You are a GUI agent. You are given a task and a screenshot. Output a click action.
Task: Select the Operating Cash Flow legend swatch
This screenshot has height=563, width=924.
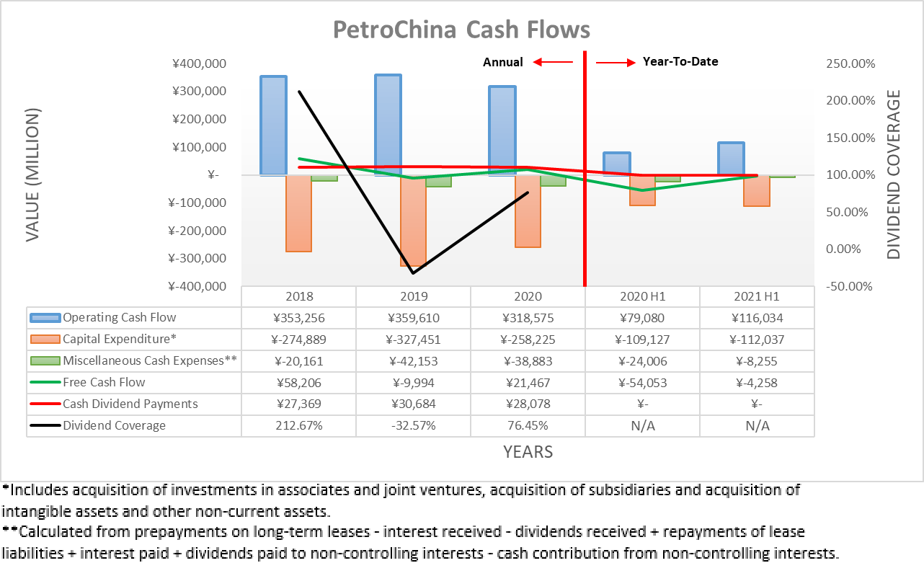(45, 318)
